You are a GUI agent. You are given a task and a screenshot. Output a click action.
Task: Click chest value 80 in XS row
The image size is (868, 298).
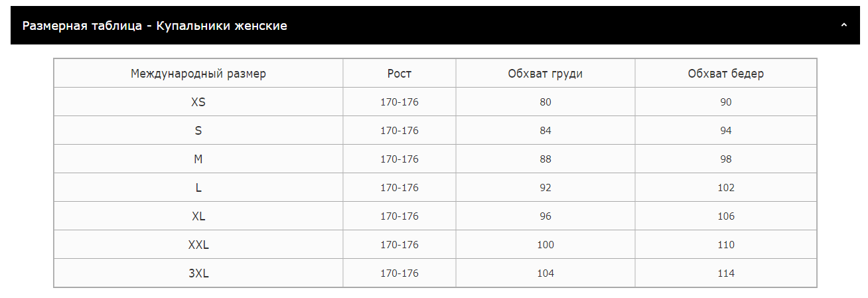(545, 102)
